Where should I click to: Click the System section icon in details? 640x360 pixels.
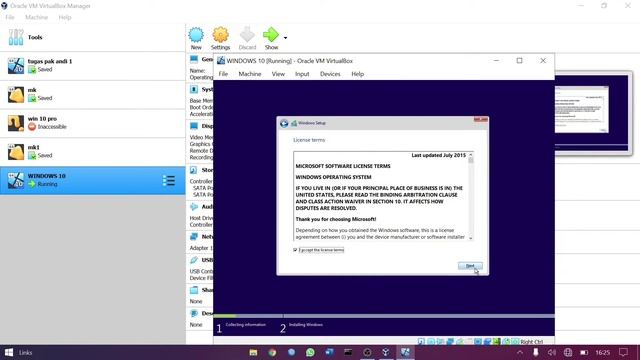click(194, 89)
